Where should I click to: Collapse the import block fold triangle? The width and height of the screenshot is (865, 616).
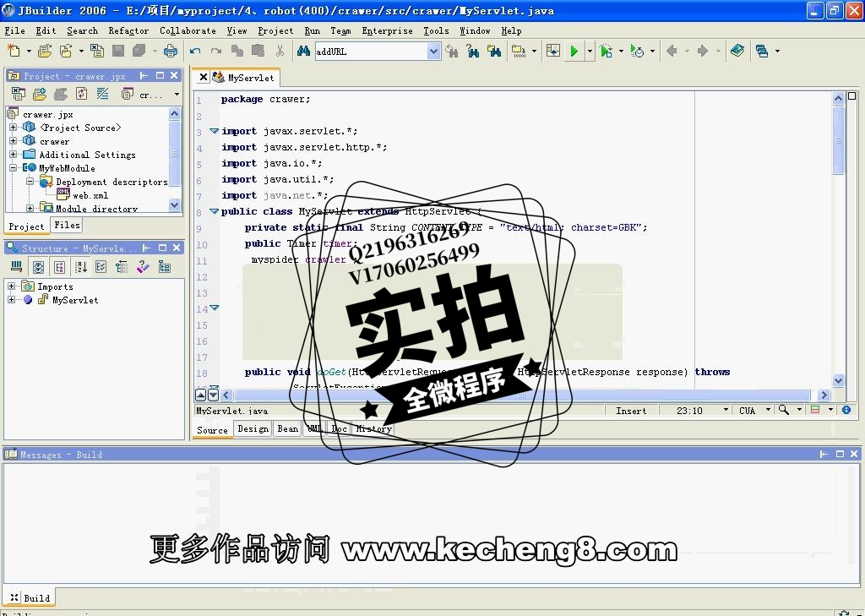click(214, 131)
